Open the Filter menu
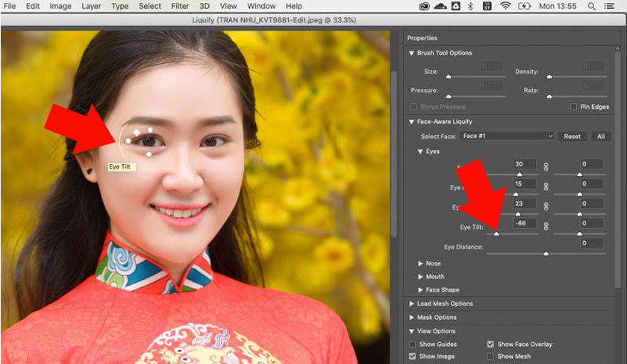Screen dimensions: 627x364 pos(180,6)
